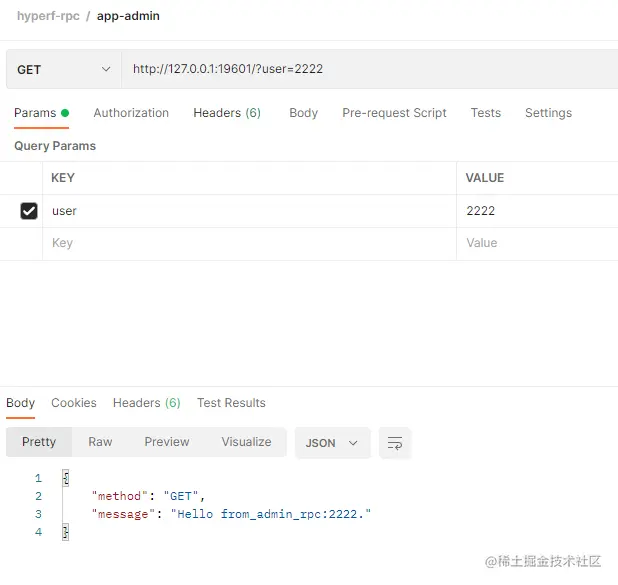Click the request URL input field

(x=370, y=69)
